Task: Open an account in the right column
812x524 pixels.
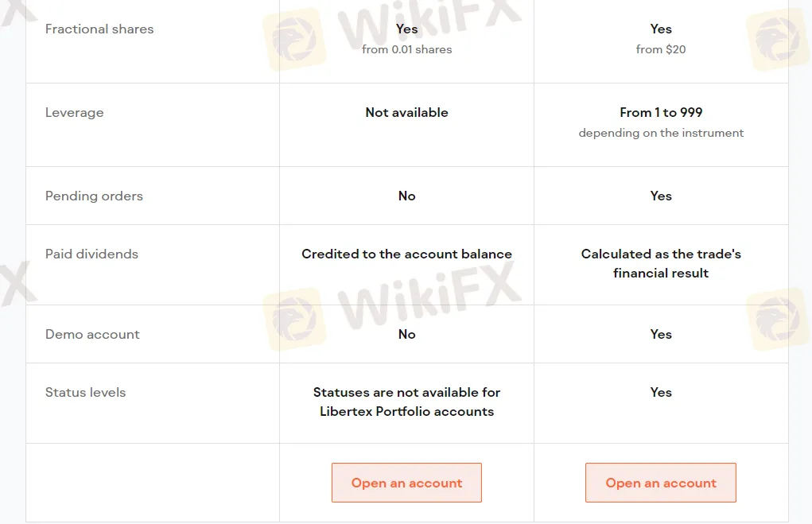Action: (661, 483)
